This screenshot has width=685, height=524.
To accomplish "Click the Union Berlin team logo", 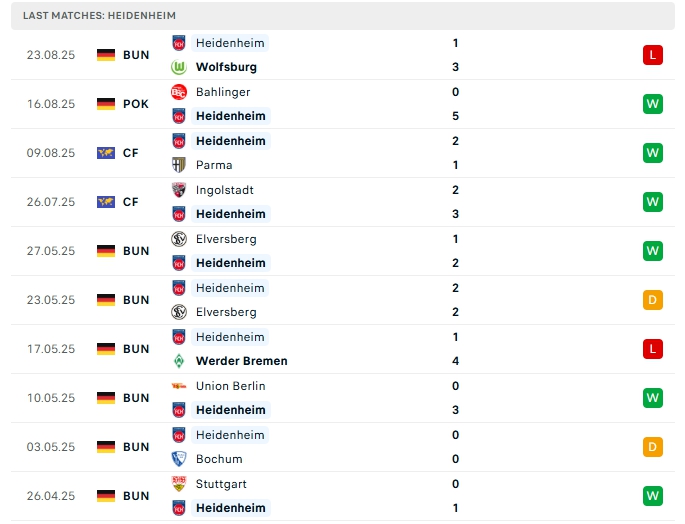I will (x=180, y=386).
